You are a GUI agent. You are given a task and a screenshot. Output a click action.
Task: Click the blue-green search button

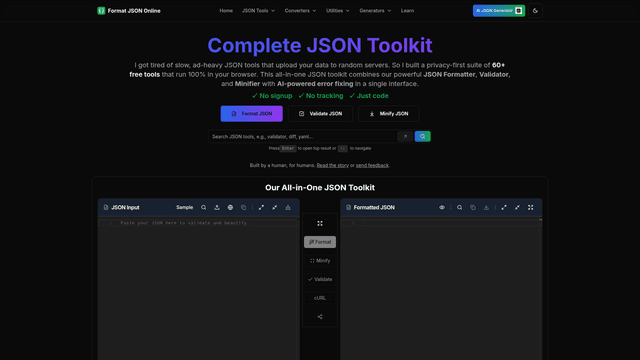tap(422, 136)
